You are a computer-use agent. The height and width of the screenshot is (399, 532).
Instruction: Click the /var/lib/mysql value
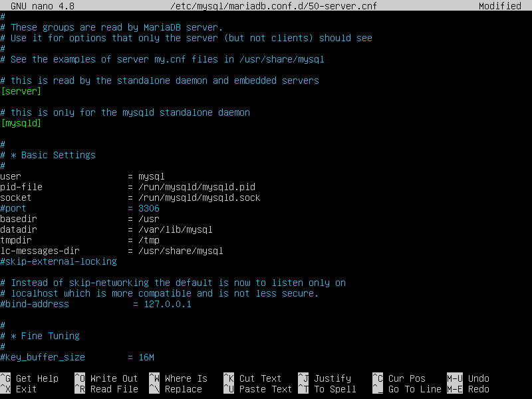(x=176, y=229)
